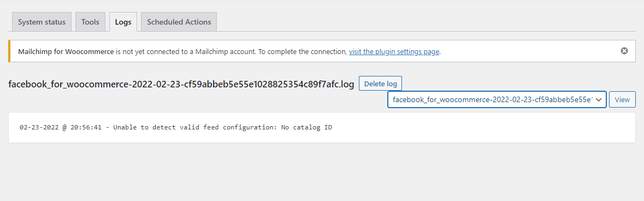Click the Delete log button

click(381, 84)
